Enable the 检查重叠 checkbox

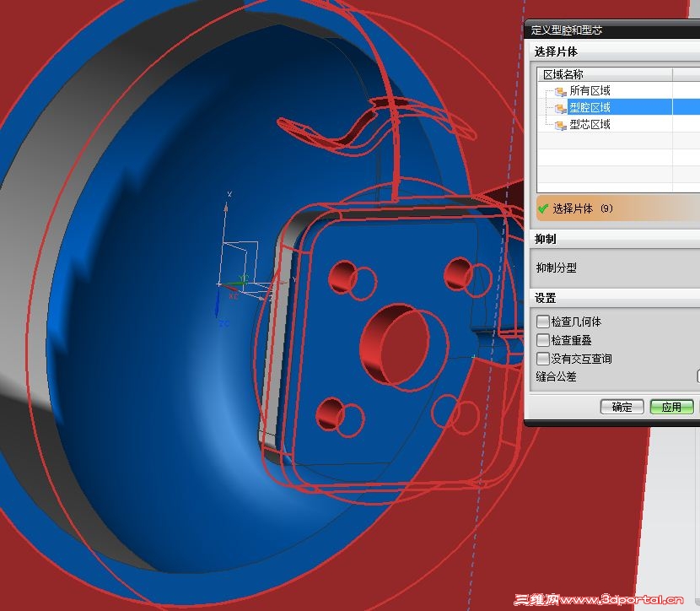[x=543, y=340]
